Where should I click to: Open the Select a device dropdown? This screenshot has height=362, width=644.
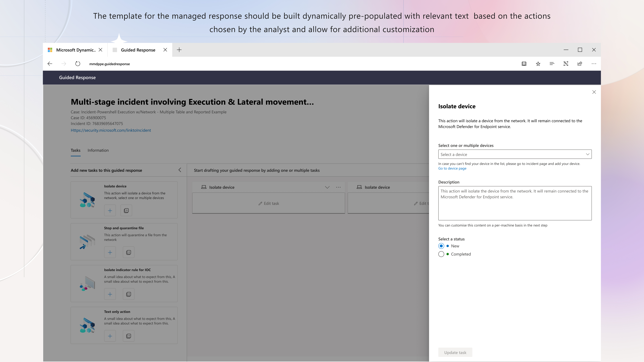pyautogui.click(x=515, y=154)
